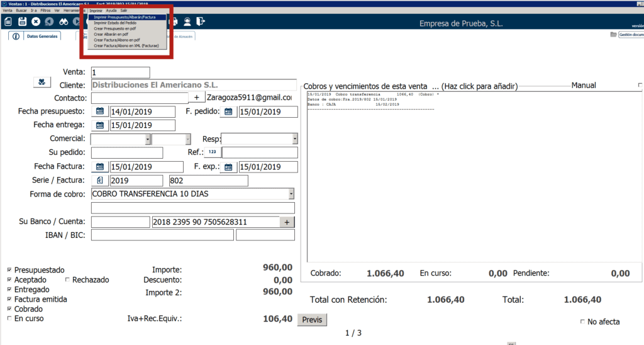Enable the No afecta checkbox
This screenshot has height=345, width=644.
coord(582,322)
